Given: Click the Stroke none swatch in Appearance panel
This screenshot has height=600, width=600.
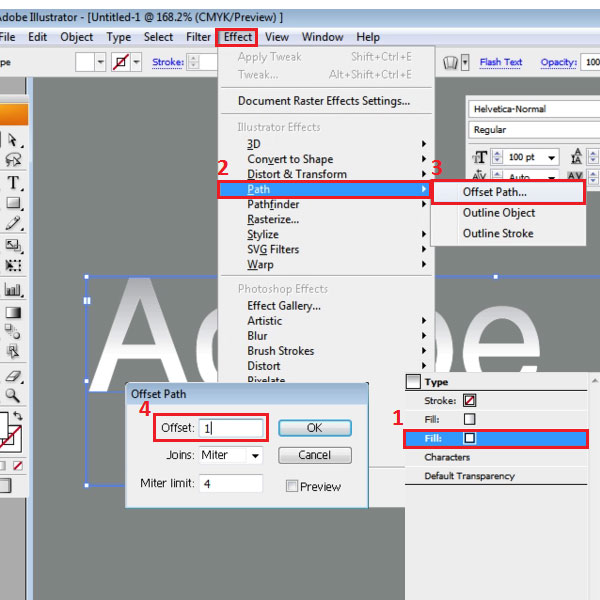Looking at the screenshot, I should (469, 400).
